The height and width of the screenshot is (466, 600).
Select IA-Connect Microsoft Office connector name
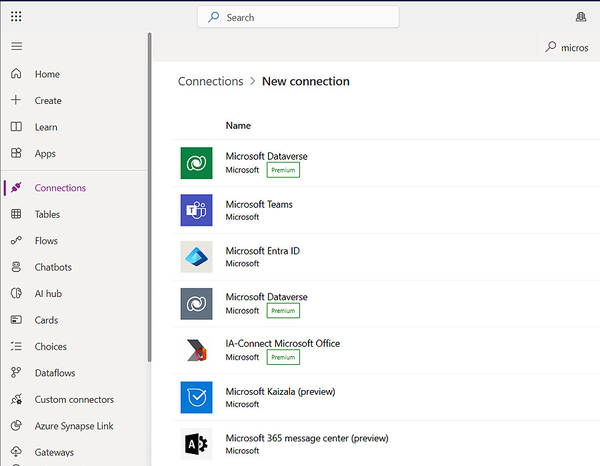coord(282,344)
